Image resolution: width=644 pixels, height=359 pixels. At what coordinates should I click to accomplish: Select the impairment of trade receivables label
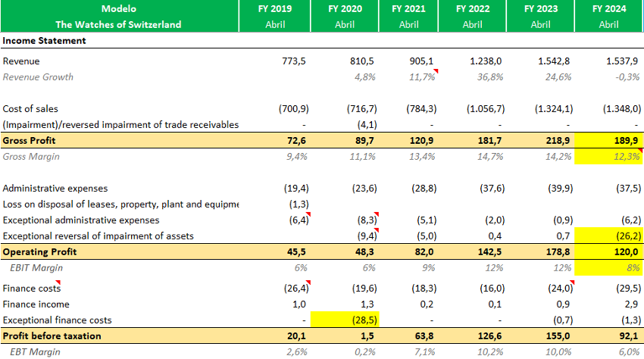click(120, 125)
